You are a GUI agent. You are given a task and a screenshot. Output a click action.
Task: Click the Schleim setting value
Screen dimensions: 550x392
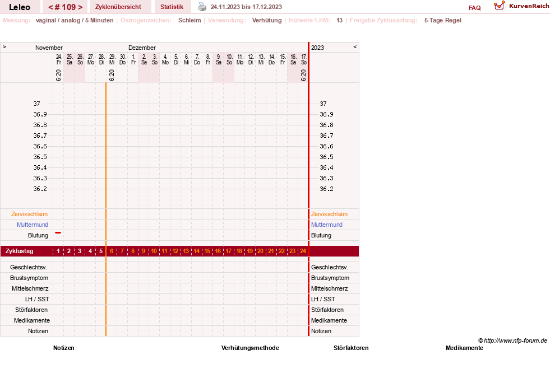pos(190,20)
